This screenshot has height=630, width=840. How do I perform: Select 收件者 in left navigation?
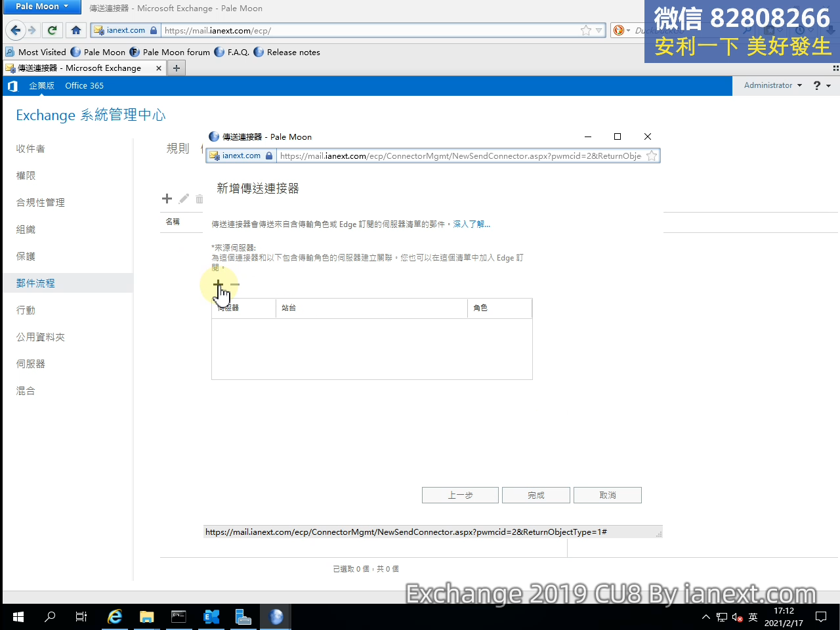tap(30, 149)
